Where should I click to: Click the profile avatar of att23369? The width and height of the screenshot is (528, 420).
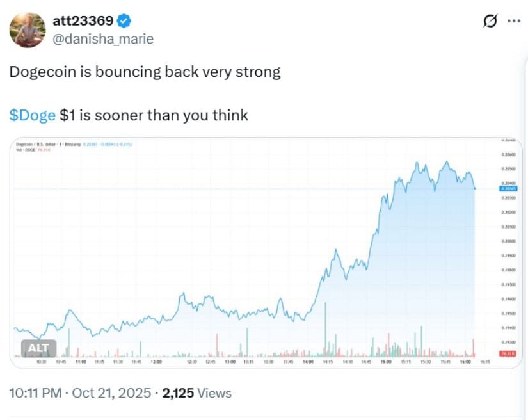click(27, 29)
